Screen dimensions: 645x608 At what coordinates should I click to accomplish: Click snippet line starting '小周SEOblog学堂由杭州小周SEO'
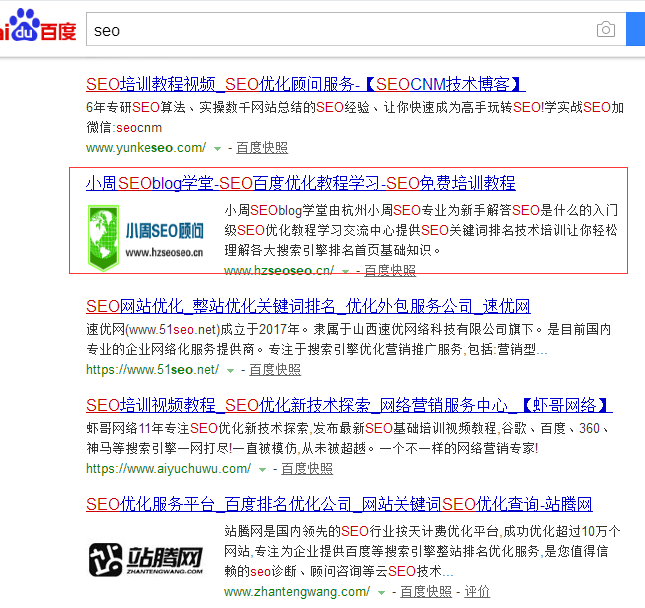(x=421, y=210)
